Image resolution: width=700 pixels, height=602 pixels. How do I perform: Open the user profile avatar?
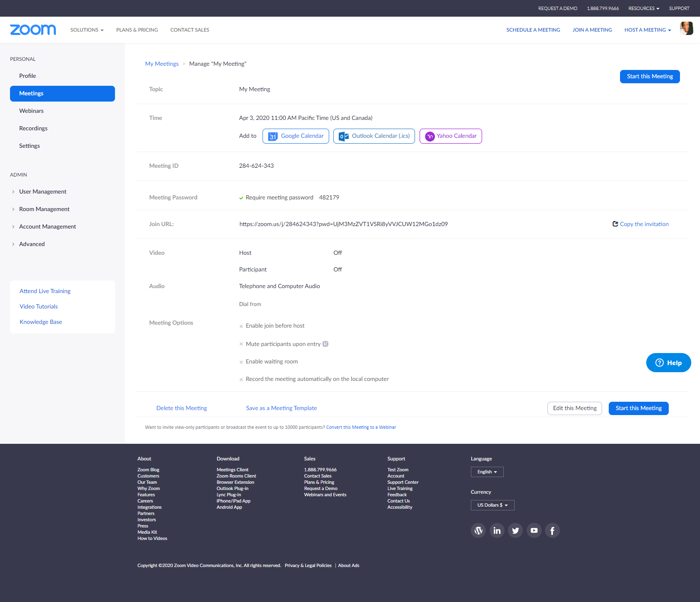[x=686, y=29]
